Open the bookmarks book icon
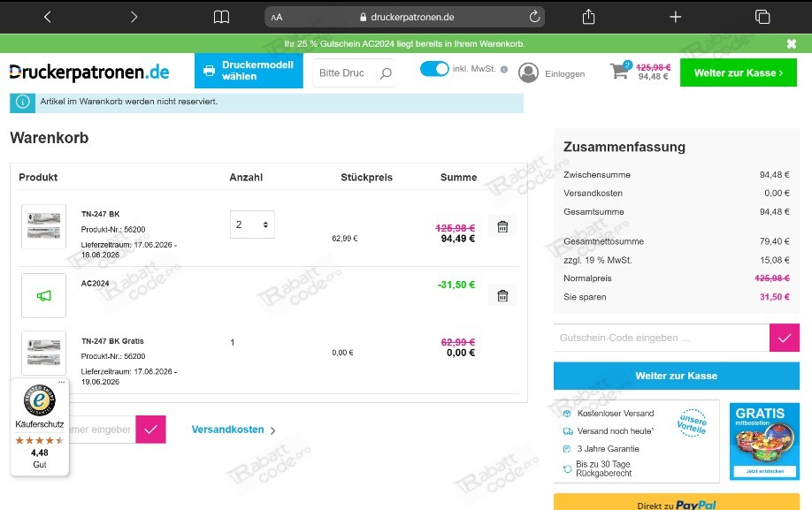This screenshot has width=812, height=510. coord(221,17)
